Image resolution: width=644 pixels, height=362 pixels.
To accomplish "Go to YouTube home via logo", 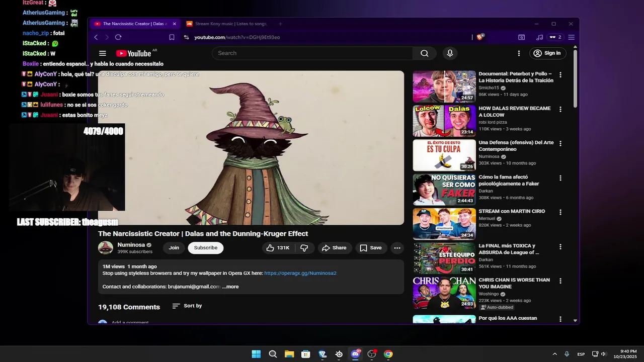I will (x=134, y=53).
